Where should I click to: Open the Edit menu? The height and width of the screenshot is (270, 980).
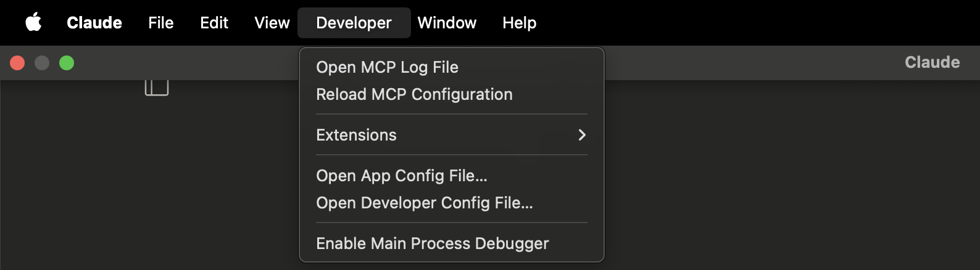(x=214, y=23)
